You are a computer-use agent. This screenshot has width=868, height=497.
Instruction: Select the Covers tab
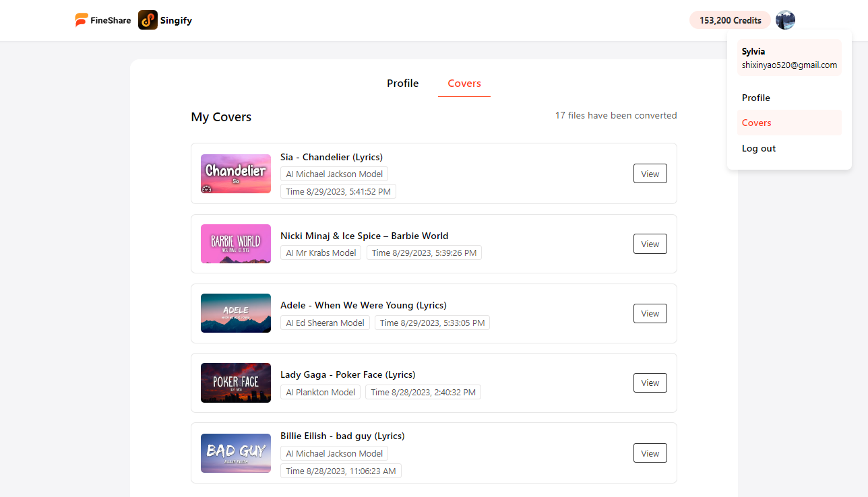click(x=464, y=84)
